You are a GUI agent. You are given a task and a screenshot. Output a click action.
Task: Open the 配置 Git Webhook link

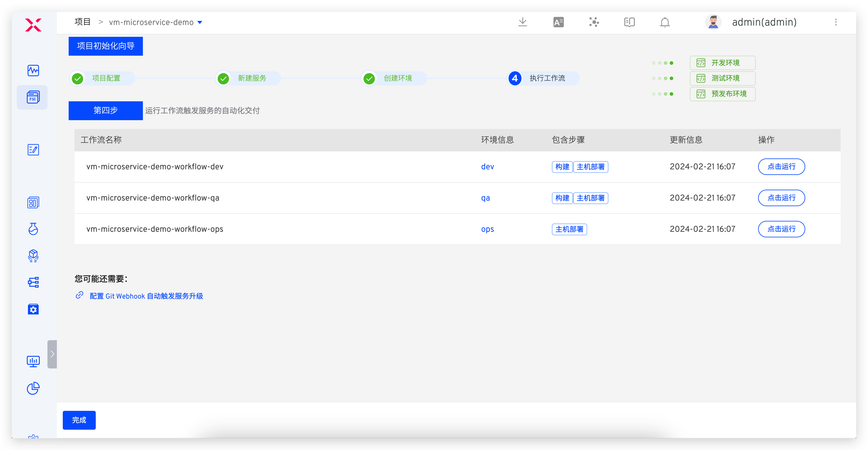(x=146, y=296)
